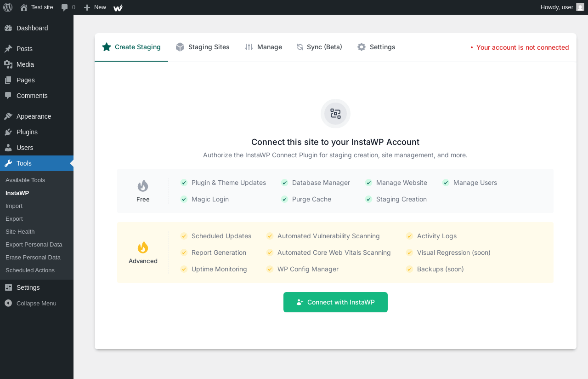Open the comments bubble in admin bar
Viewport: 588px width, 379px height.
click(68, 7)
